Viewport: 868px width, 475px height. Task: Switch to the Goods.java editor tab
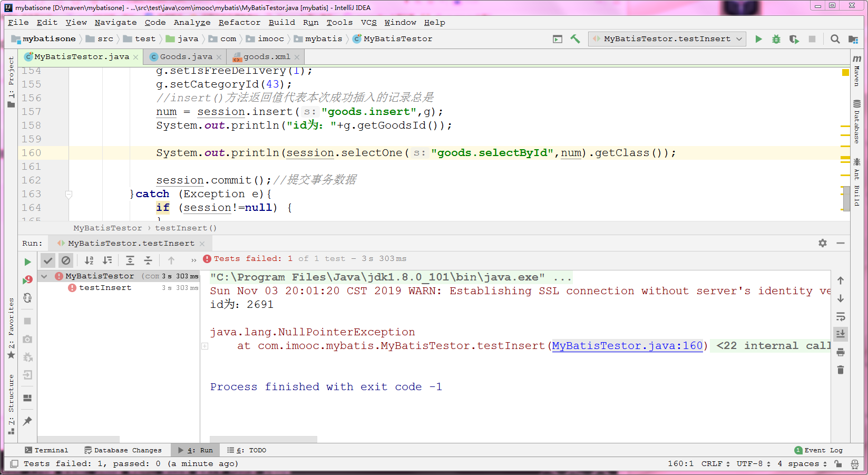(186, 57)
